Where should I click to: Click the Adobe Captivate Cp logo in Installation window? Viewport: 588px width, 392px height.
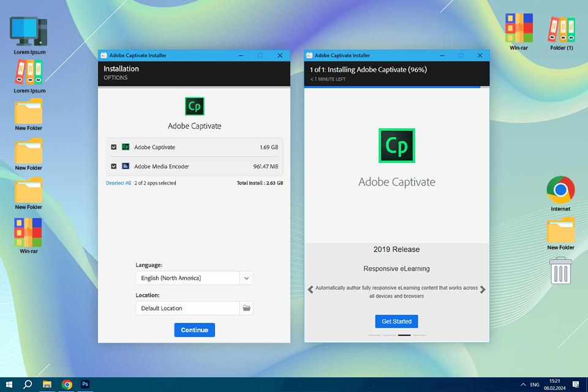pos(195,106)
